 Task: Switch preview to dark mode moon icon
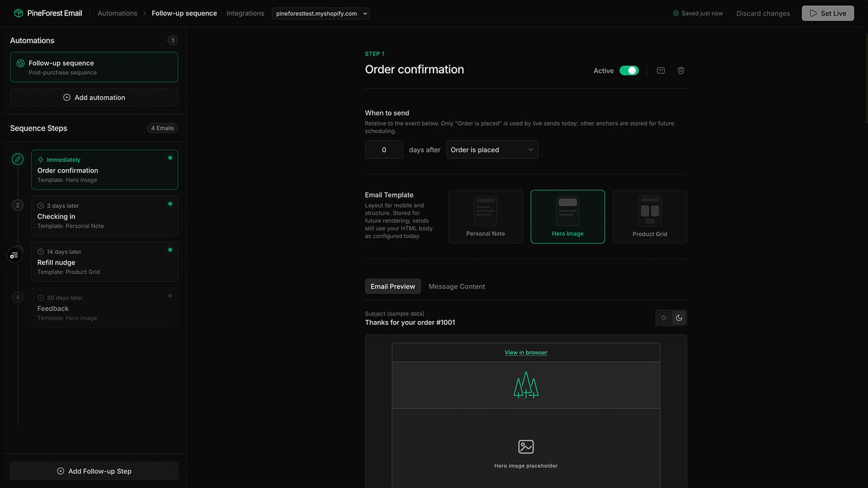click(x=679, y=318)
